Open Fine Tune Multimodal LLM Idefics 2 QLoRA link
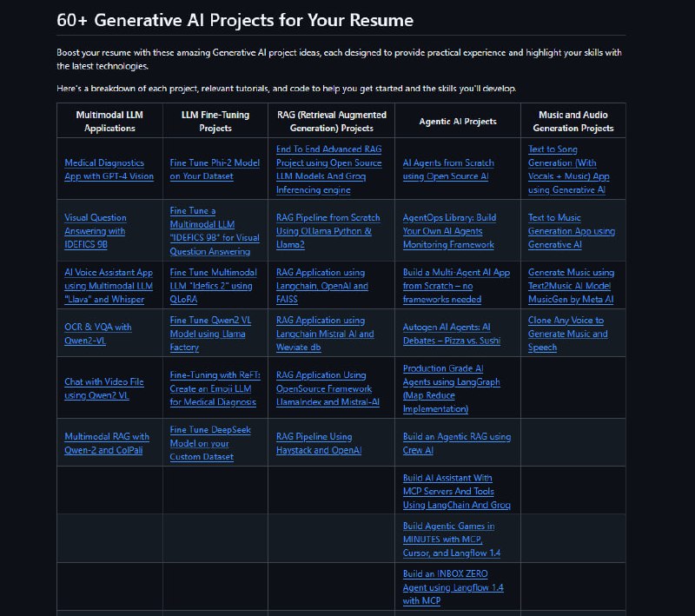Viewport: 695px width, 616px height. (x=213, y=286)
